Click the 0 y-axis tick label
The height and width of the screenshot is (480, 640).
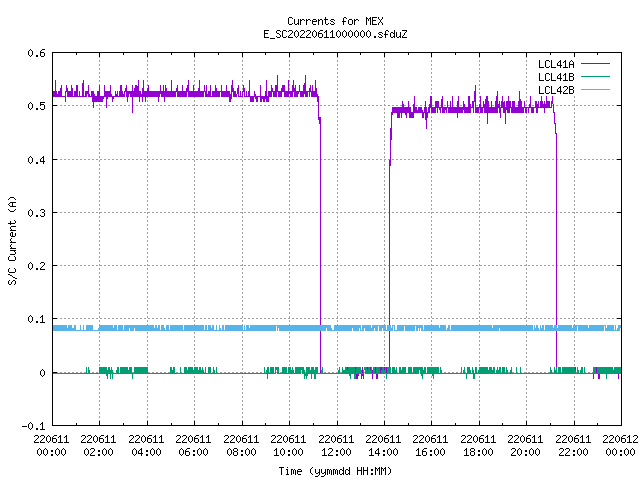(x=42, y=373)
